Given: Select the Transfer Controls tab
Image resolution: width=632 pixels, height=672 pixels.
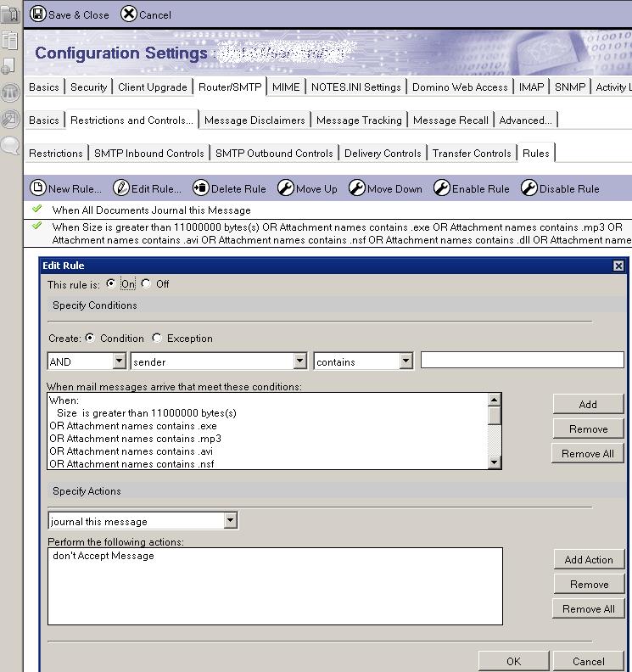Looking at the screenshot, I should click(x=472, y=154).
